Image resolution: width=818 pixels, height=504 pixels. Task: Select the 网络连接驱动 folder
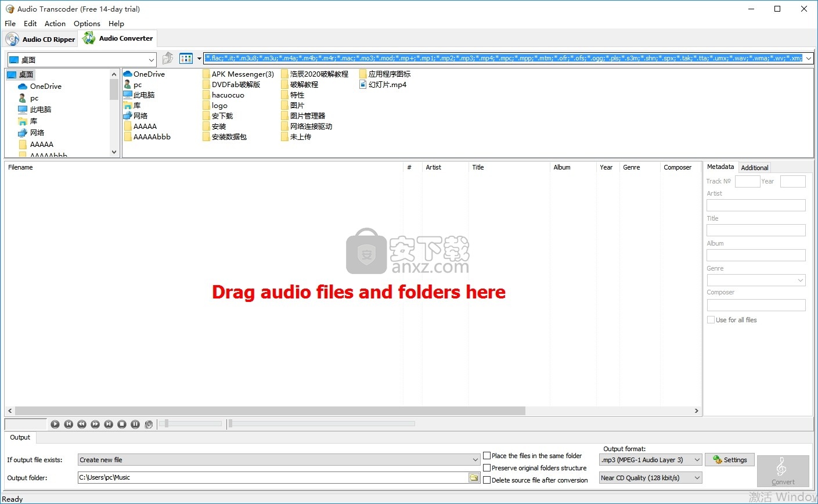coord(307,126)
